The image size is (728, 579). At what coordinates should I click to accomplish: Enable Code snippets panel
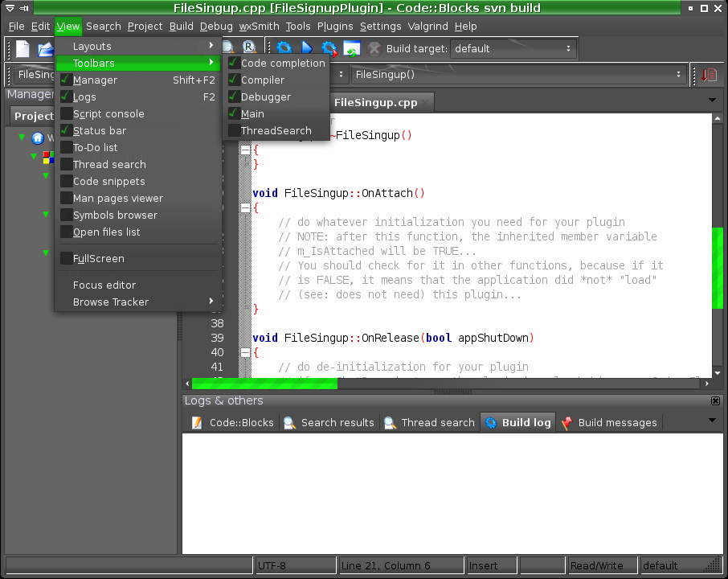(x=138, y=181)
